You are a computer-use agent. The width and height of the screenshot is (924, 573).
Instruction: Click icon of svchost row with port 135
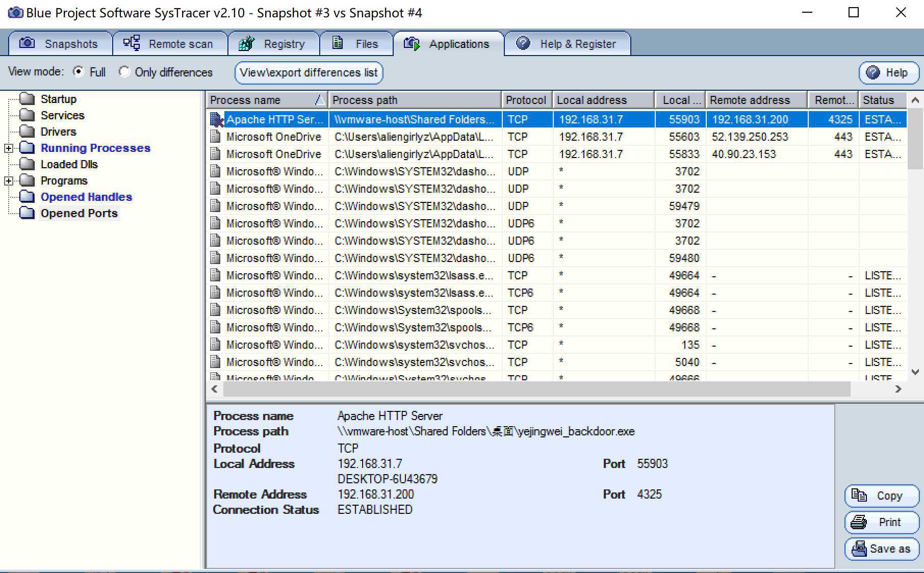(216, 345)
